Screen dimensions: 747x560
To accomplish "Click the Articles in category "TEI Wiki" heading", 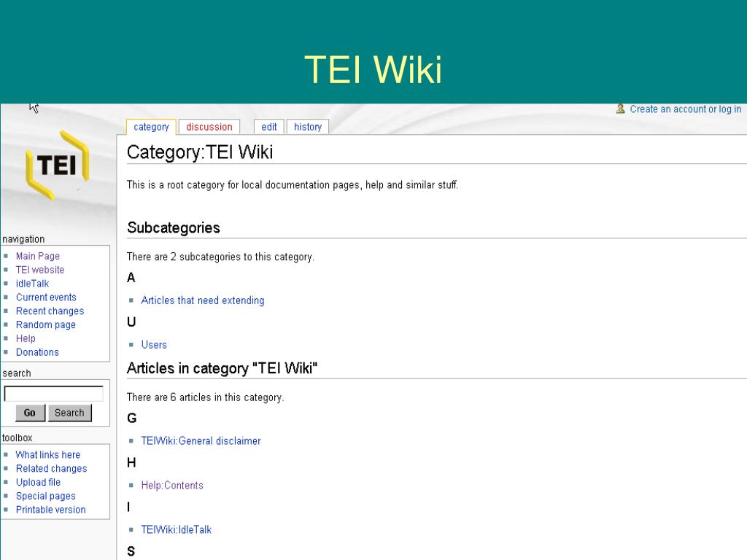I will [x=222, y=368].
